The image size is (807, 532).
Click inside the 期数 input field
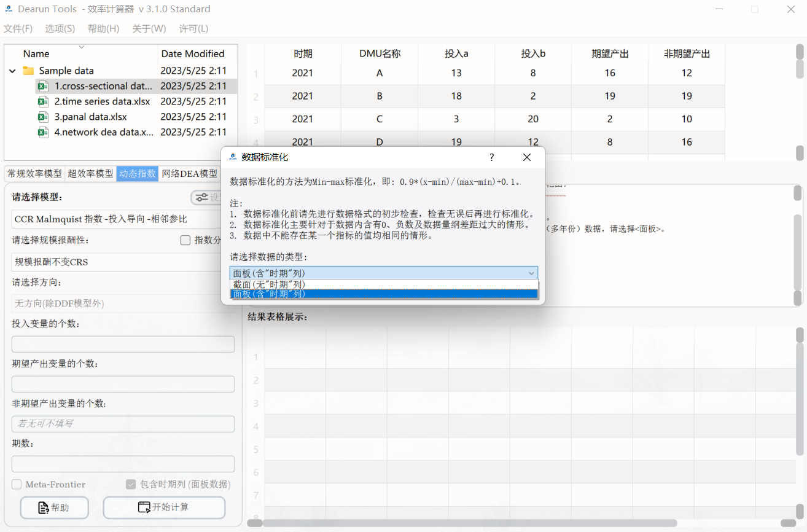click(x=123, y=463)
